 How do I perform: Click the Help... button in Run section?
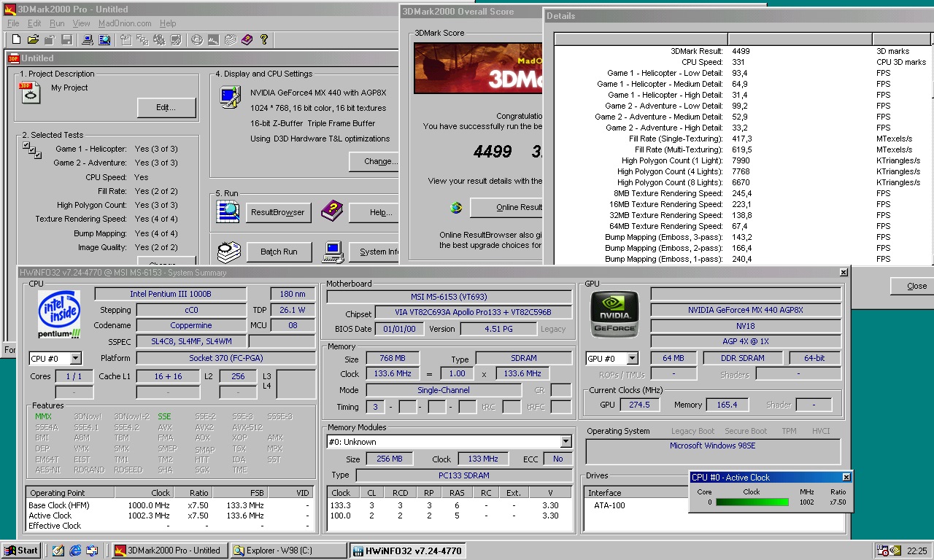point(374,212)
